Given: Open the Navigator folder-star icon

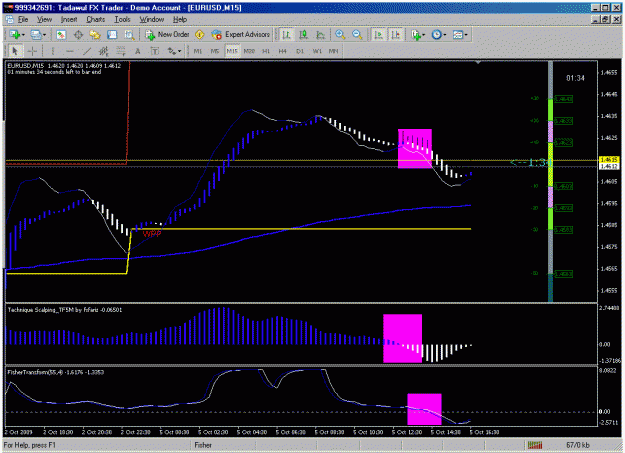Looking at the screenshot, I should pos(95,35).
